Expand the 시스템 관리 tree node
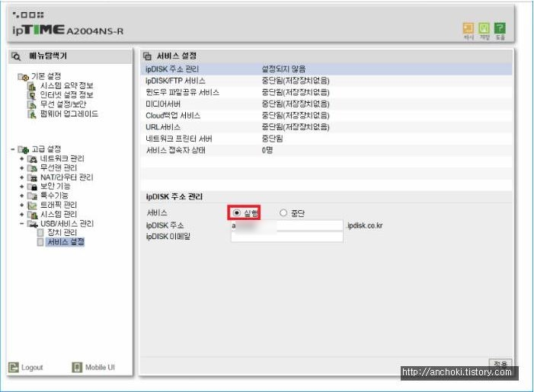The width and height of the screenshot is (534, 392). [22, 215]
